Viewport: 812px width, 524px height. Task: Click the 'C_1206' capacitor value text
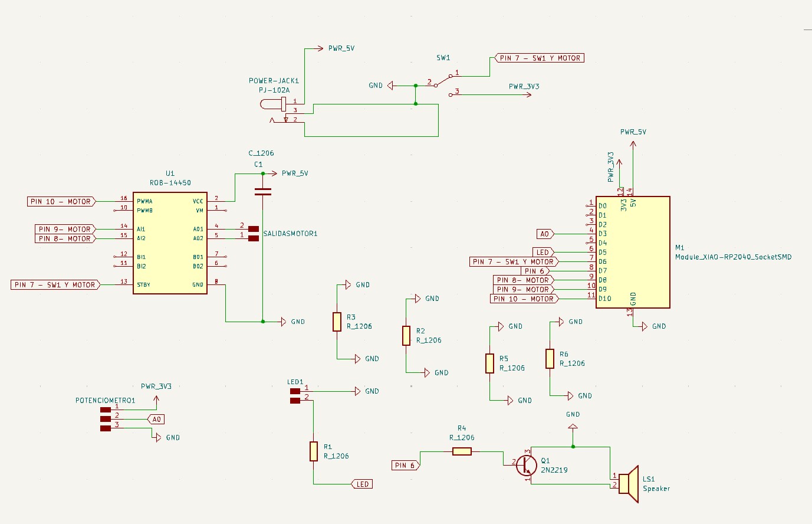pos(261,153)
